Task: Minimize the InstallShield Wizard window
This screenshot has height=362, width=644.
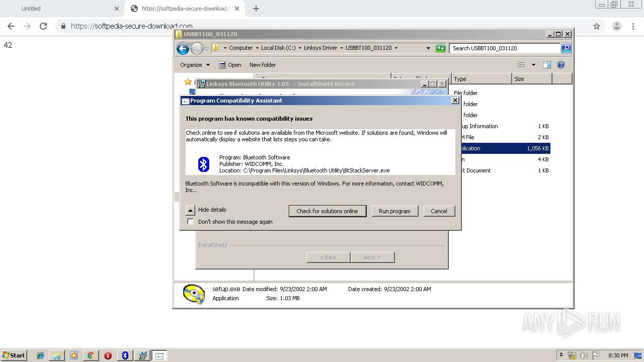Action: 424,84
